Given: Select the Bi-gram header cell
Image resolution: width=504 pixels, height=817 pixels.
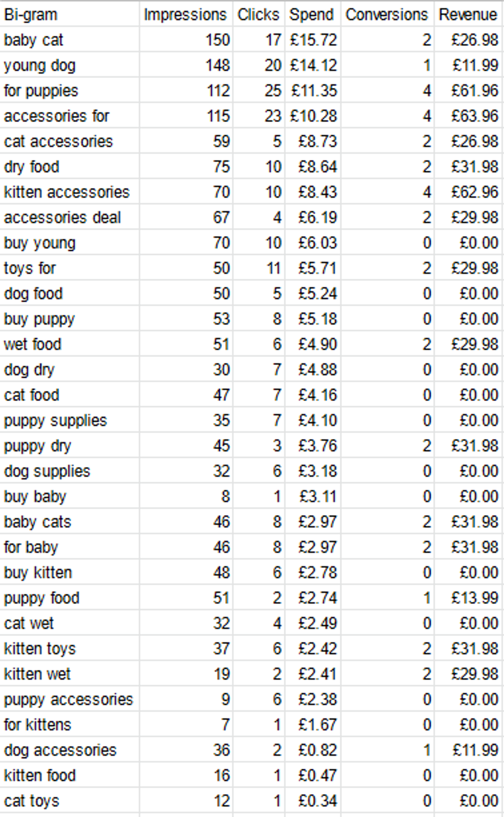Looking at the screenshot, I should pyautogui.click(x=69, y=14).
